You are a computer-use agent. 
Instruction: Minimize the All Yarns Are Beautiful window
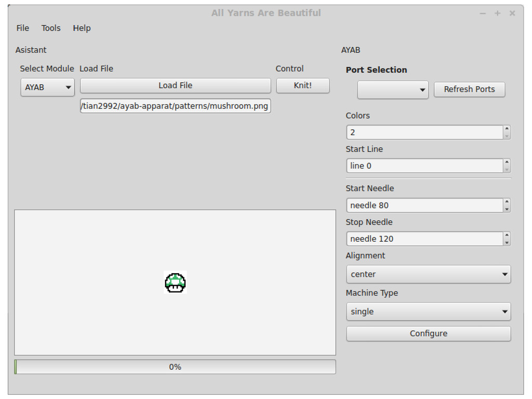[483, 13]
